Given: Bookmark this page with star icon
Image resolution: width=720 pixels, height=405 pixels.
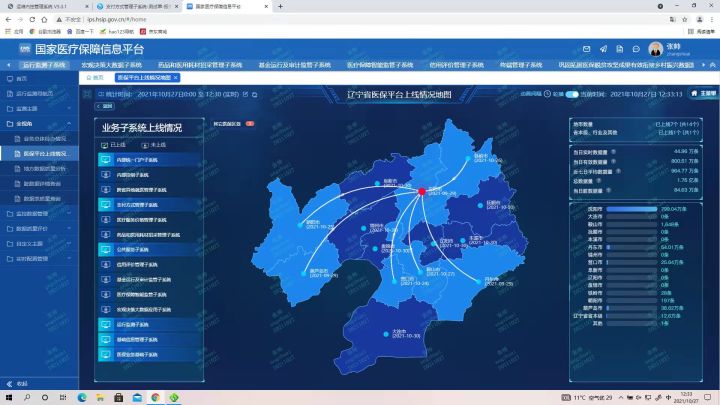Looking at the screenshot, I should click(685, 19).
